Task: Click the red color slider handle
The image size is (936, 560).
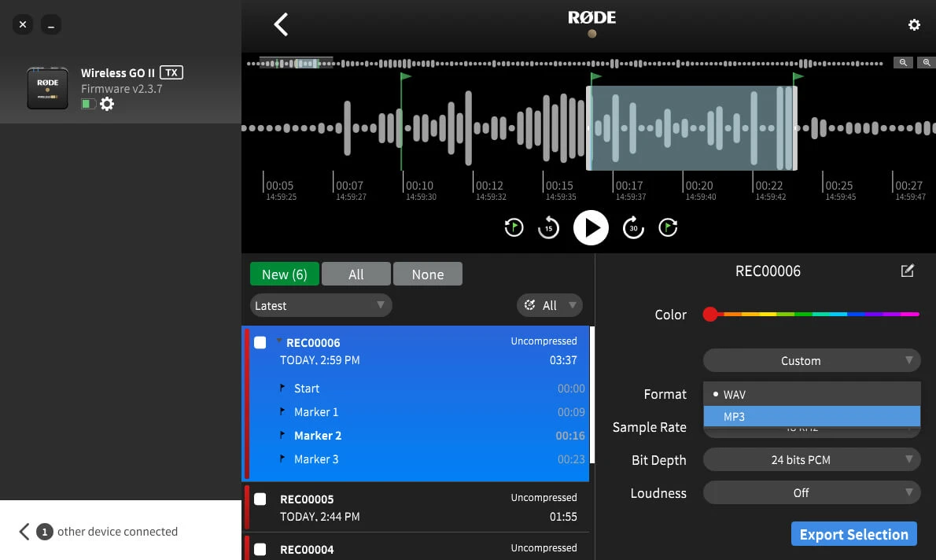Action: (709, 314)
